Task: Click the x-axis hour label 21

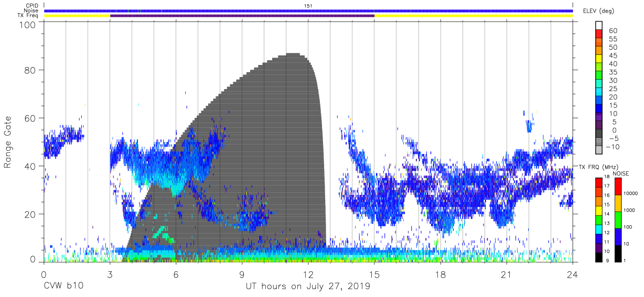Action: tap(506, 274)
